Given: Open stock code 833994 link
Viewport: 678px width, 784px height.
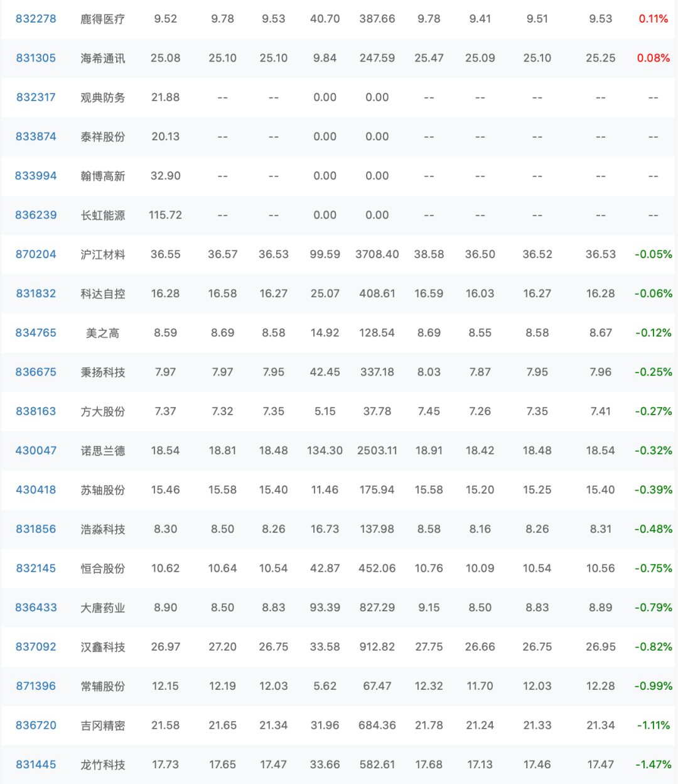Looking at the screenshot, I should tap(36, 176).
